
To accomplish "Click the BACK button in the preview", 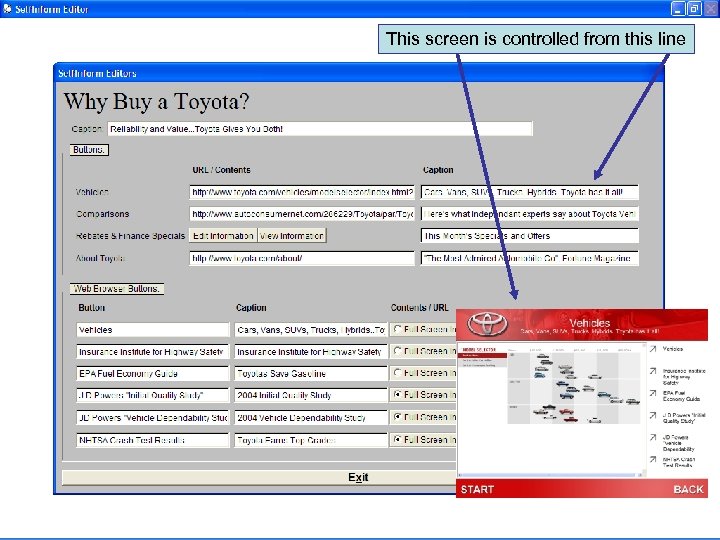I will [688, 489].
